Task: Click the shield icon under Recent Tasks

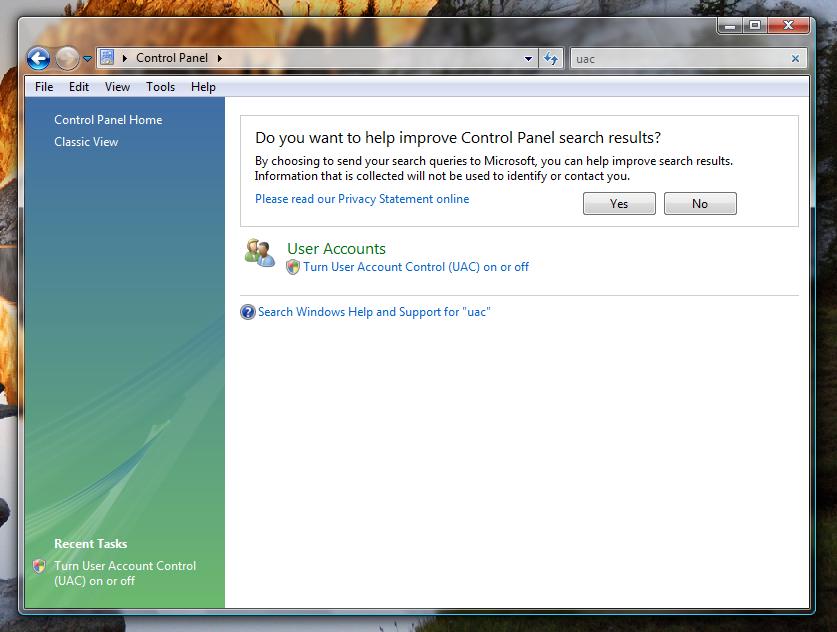Action: [x=39, y=566]
